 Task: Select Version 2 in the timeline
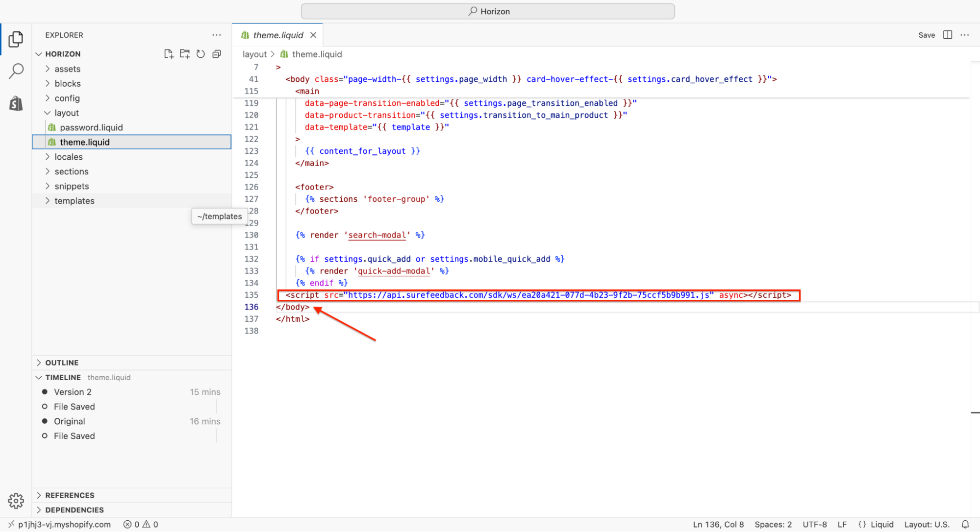point(73,392)
